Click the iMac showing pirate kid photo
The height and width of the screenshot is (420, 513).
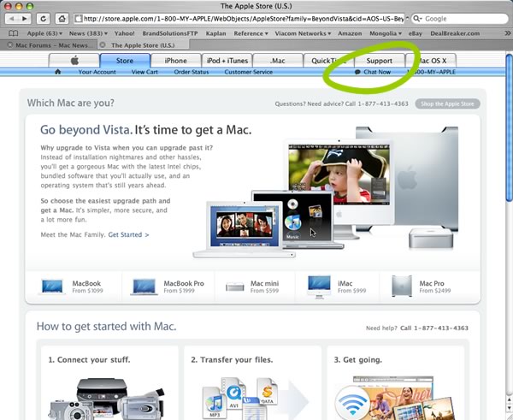click(x=339, y=183)
